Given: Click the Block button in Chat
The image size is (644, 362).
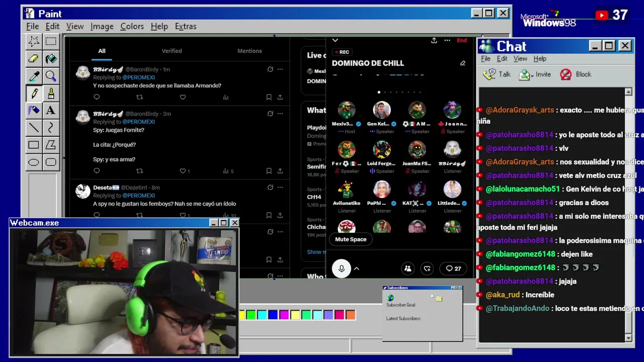Looking at the screenshot, I should point(576,74).
